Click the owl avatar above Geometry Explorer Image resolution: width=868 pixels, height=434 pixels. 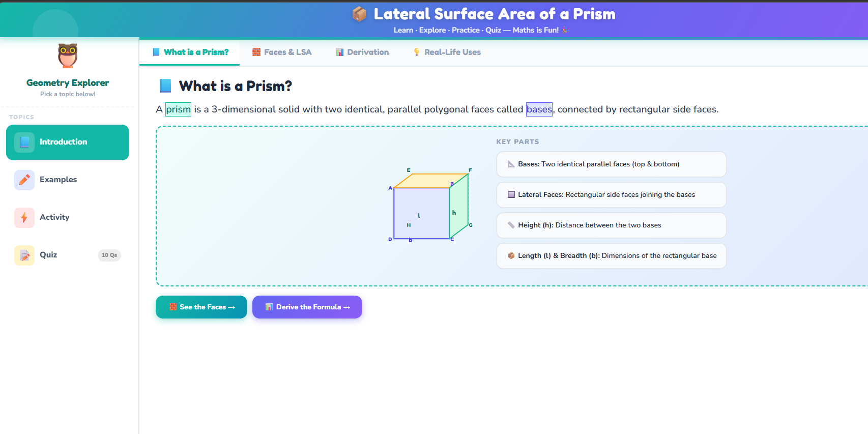(x=67, y=55)
